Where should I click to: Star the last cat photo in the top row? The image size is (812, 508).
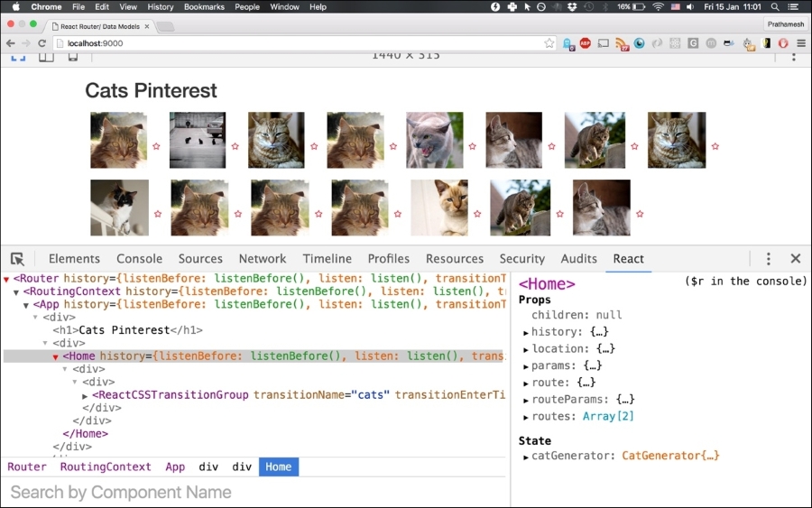tap(715, 146)
